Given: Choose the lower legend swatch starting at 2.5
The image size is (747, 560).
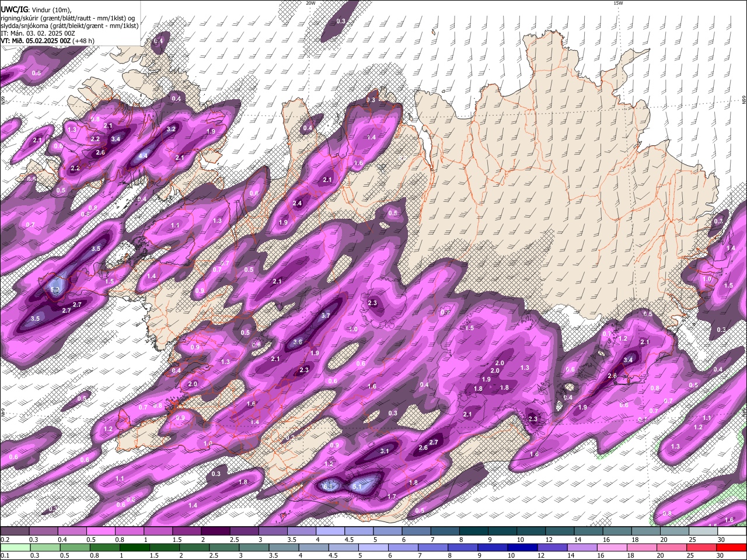Looking at the screenshot, I should (224, 548).
